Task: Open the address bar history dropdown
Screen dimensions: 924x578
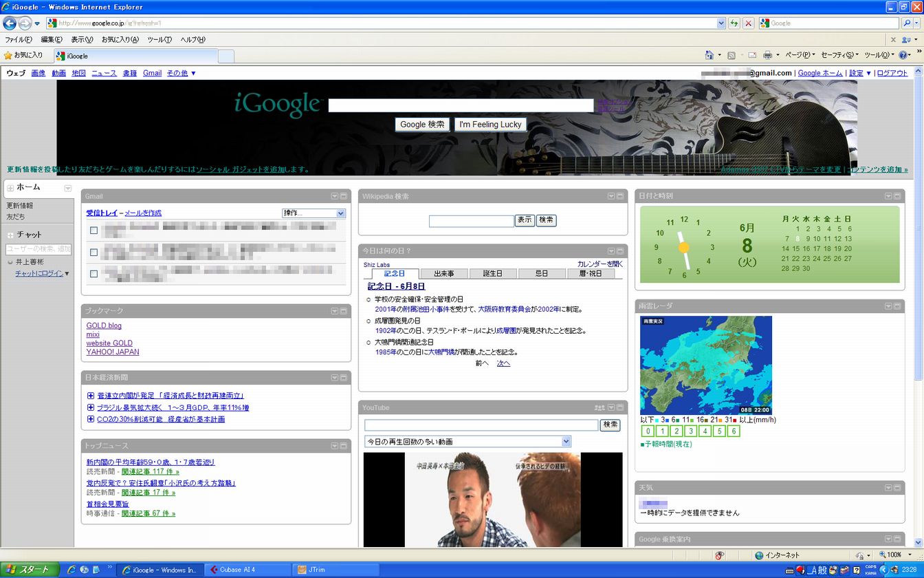Action: (721, 23)
